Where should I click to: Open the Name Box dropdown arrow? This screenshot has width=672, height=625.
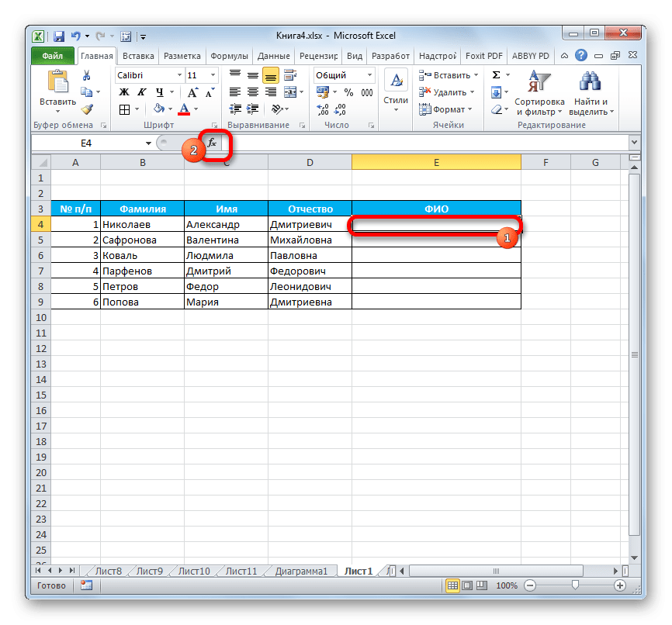pos(148,143)
